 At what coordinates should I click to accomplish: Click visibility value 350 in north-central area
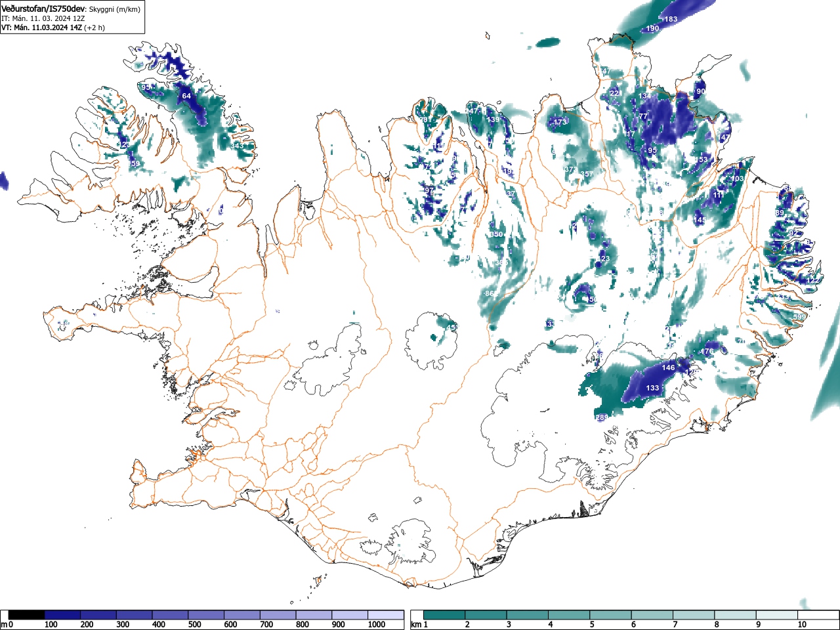(496, 234)
